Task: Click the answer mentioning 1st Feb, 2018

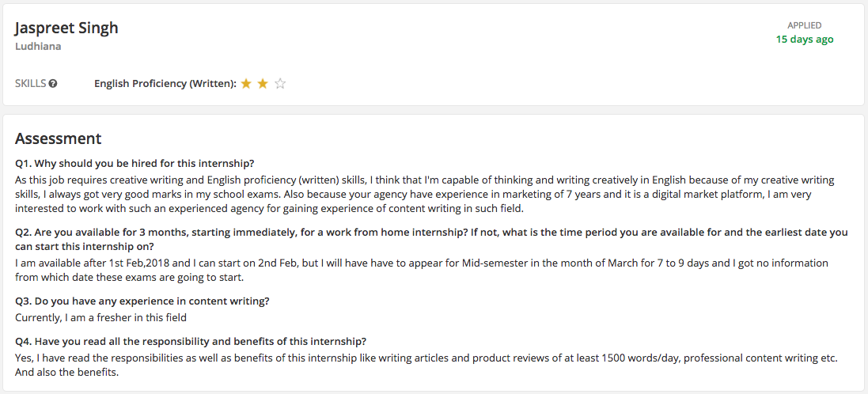Action: (422, 270)
